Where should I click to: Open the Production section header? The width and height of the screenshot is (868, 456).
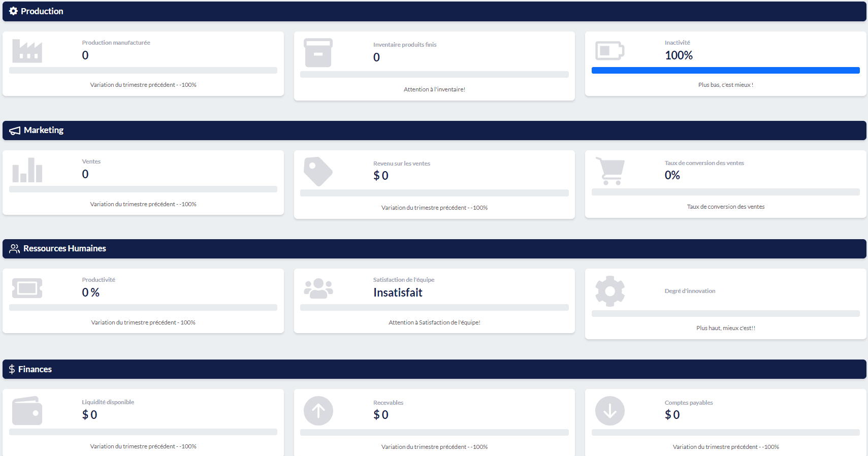click(42, 11)
